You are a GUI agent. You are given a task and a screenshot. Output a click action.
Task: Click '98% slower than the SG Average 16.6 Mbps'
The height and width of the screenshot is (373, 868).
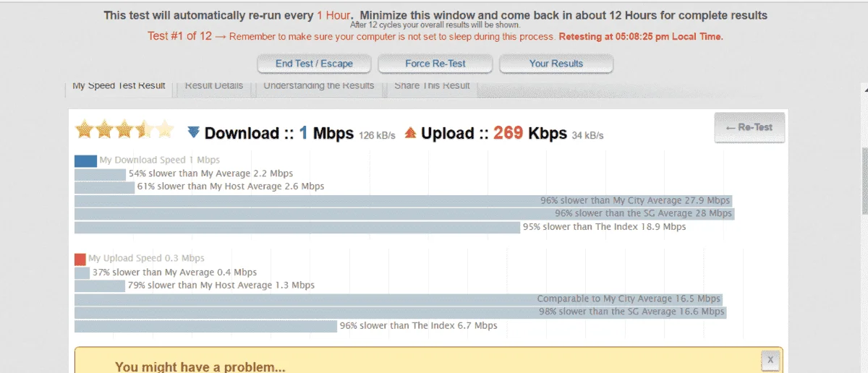(631, 312)
